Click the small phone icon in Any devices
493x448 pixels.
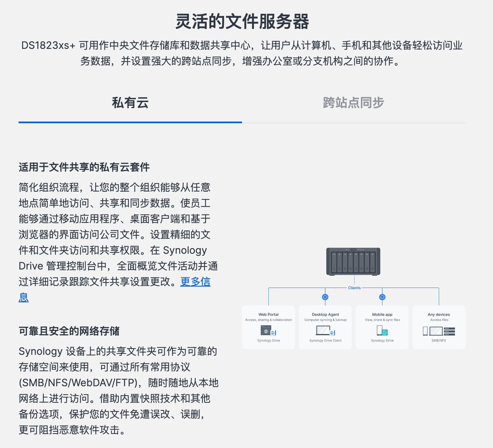(x=425, y=331)
